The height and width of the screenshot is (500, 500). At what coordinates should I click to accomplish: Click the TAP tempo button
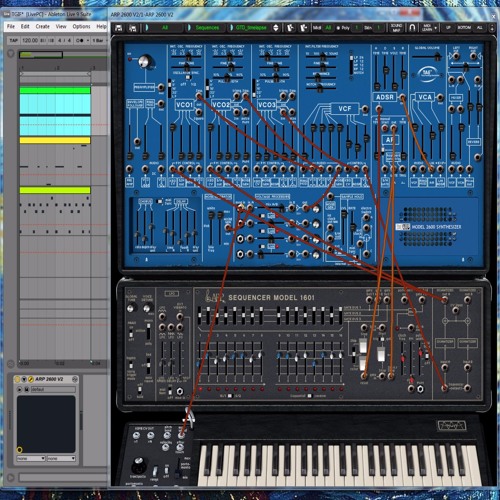click(14, 41)
